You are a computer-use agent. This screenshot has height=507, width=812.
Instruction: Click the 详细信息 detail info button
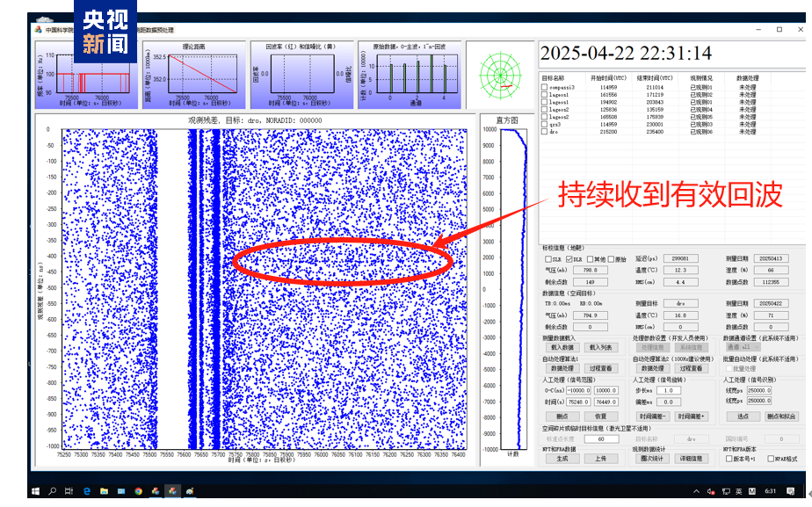pyautogui.click(x=691, y=459)
